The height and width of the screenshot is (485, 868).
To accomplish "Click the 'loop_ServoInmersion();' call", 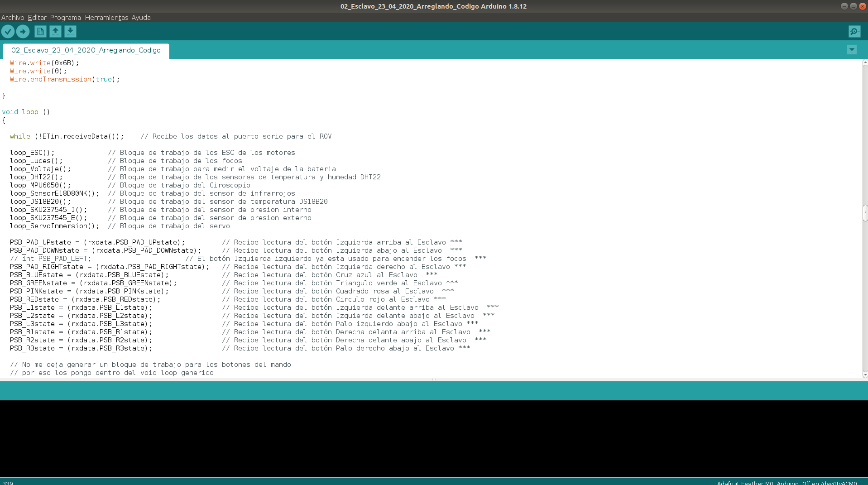I will click(x=54, y=226).
